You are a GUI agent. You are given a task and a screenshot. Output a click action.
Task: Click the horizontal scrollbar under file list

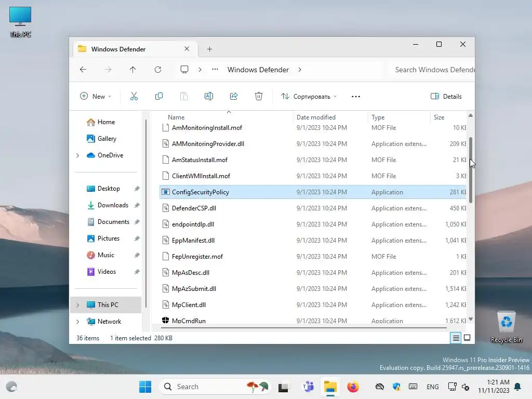tap(303, 328)
